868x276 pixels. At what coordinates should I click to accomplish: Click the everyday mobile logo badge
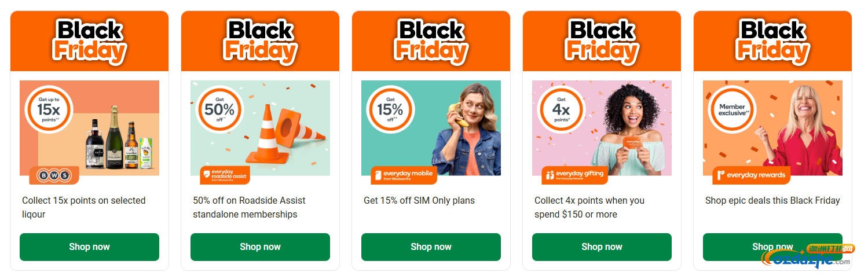[x=404, y=175]
